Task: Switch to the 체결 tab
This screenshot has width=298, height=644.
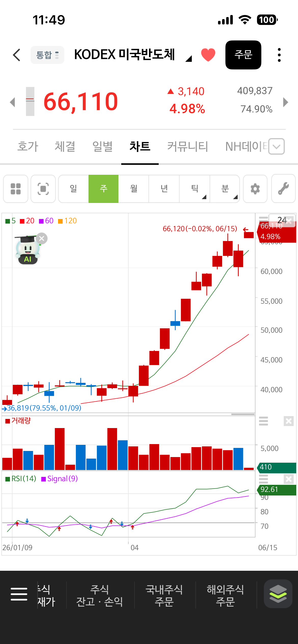Action: [x=65, y=147]
